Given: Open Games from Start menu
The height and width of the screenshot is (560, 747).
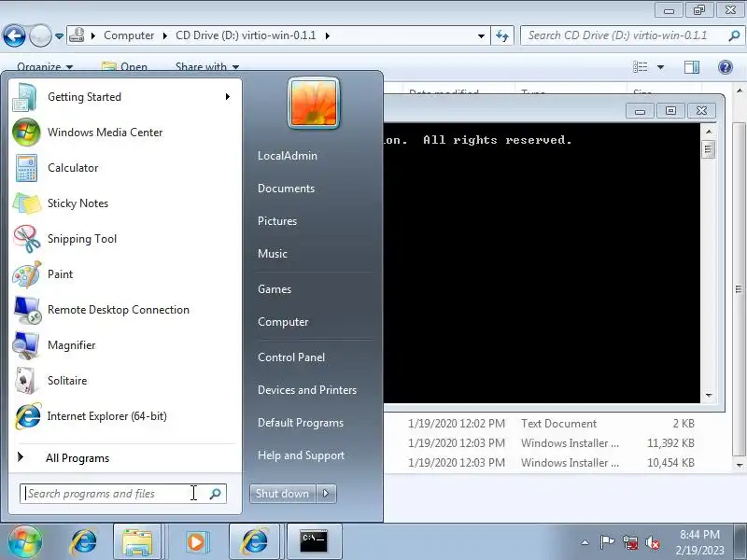Looking at the screenshot, I should (x=275, y=289).
